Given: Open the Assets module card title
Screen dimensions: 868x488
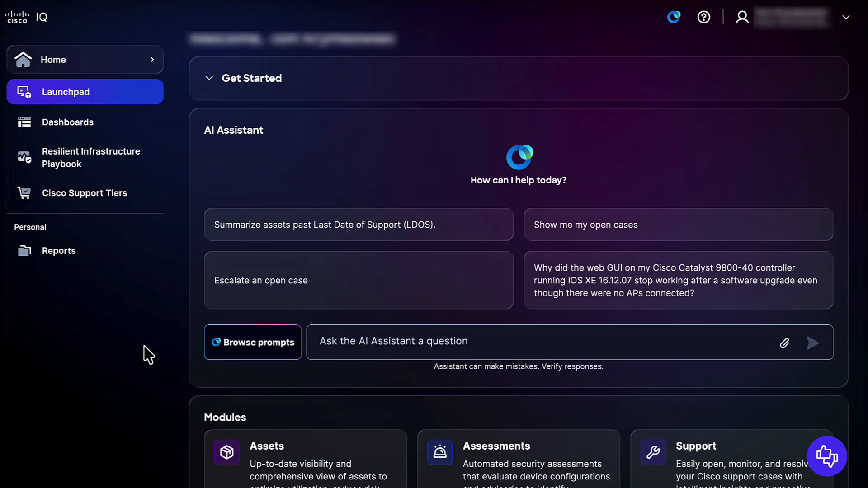Looking at the screenshot, I should 267,446.
